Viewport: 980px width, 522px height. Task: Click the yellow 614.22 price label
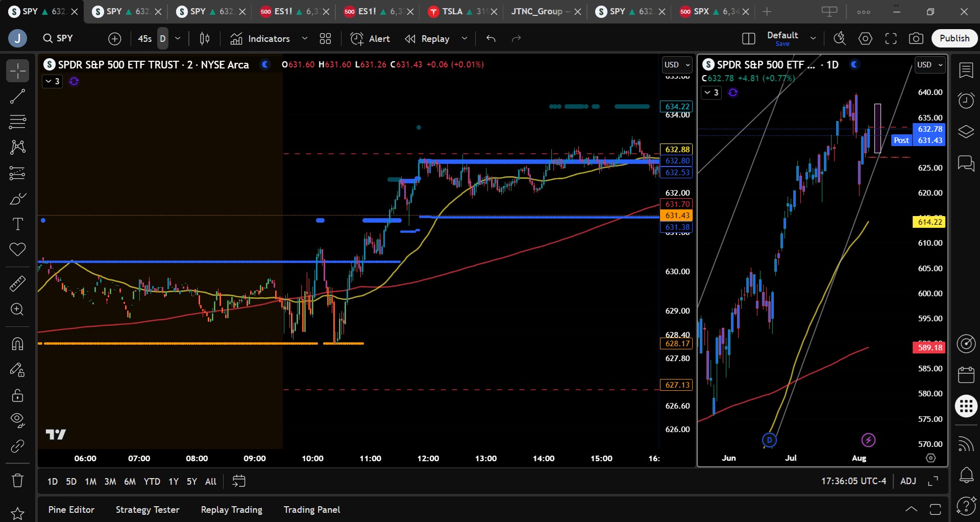(929, 222)
